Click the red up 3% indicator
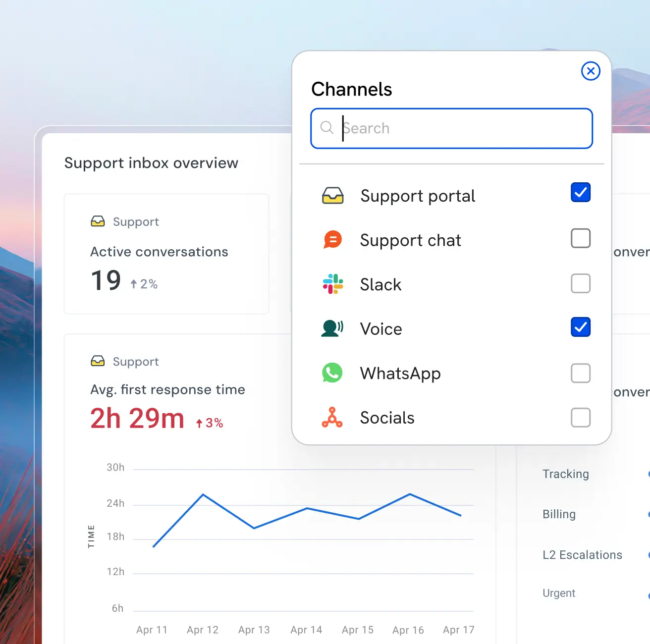Image resolution: width=650 pixels, height=644 pixels. [x=210, y=423]
